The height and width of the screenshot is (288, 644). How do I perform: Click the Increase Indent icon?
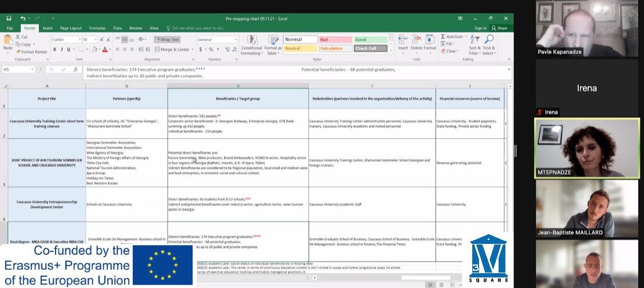148,49
